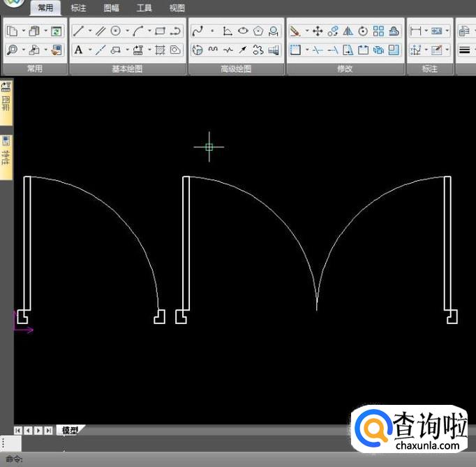Viewport: 476px width, 467px height.
Task: Select the Circle drawing tool
Action: click(x=116, y=31)
